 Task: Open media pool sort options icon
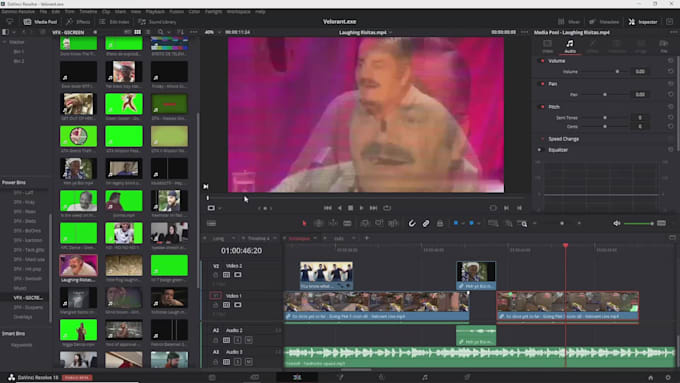point(180,32)
